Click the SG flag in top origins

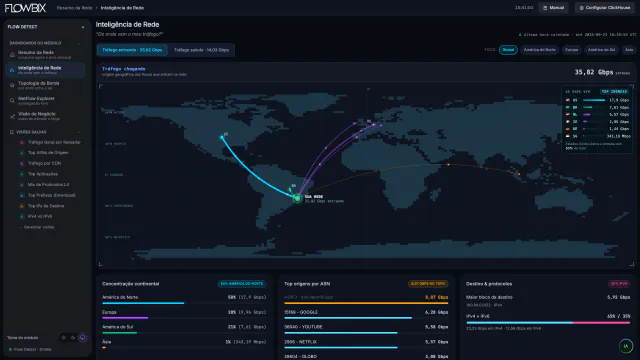point(568,136)
